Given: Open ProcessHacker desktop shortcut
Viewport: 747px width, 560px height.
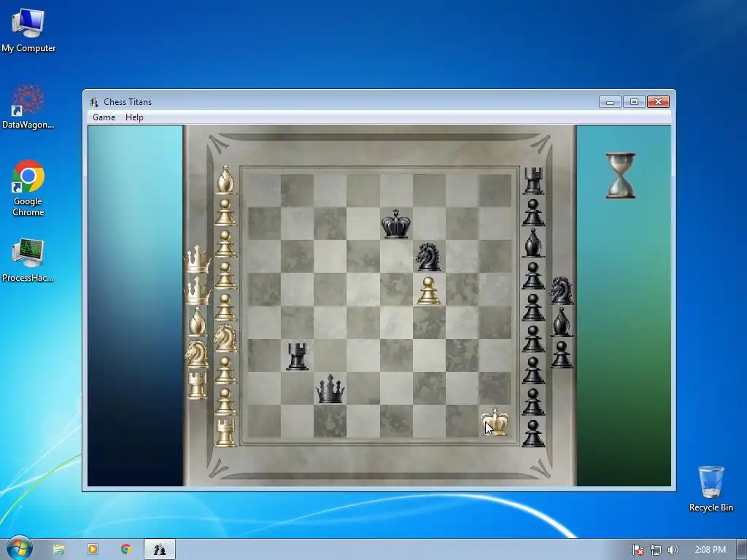Looking at the screenshot, I should pos(28,260).
